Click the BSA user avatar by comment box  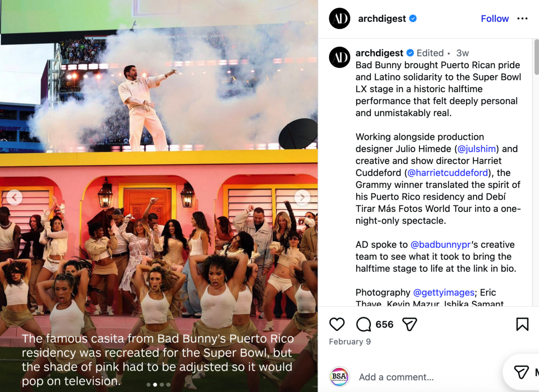tap(339, 376)
